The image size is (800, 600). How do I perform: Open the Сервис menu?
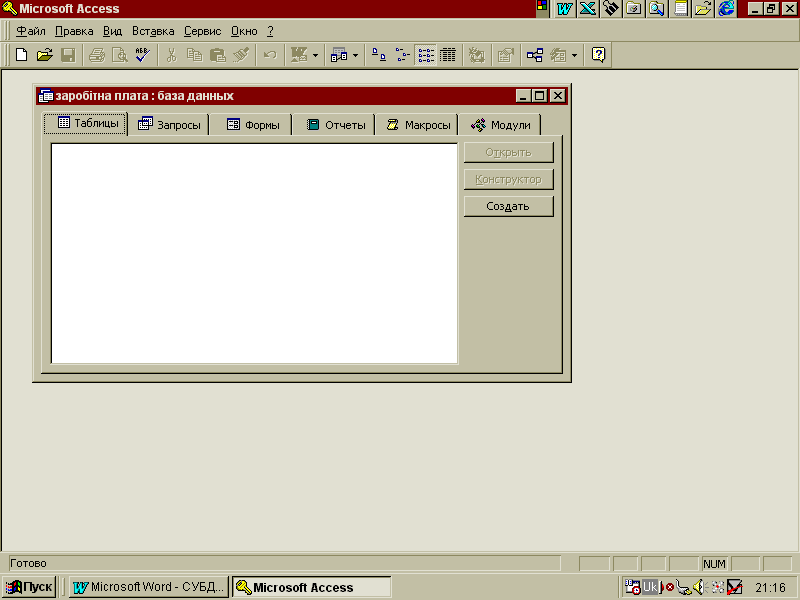tap(203, 31)
